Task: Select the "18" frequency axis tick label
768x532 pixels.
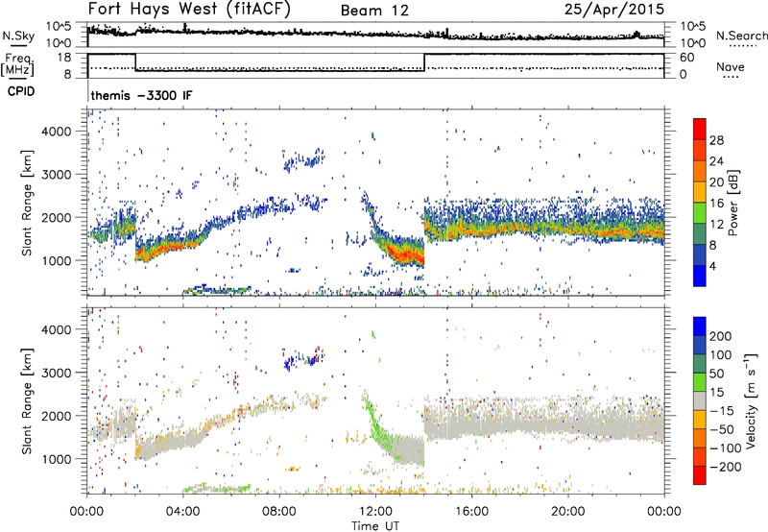Action: pyautogui.click(x=64, y=58)
